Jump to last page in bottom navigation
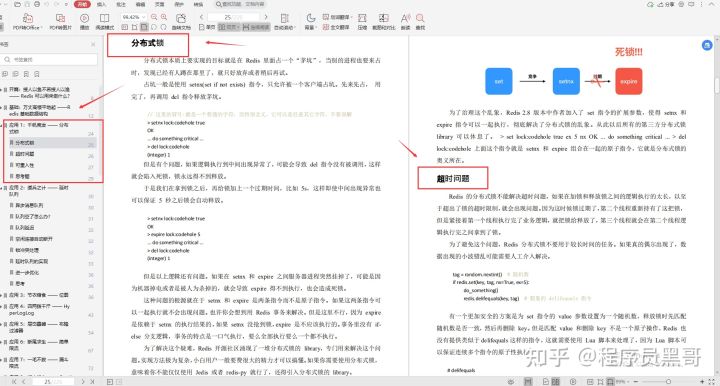 click(93, 381)
